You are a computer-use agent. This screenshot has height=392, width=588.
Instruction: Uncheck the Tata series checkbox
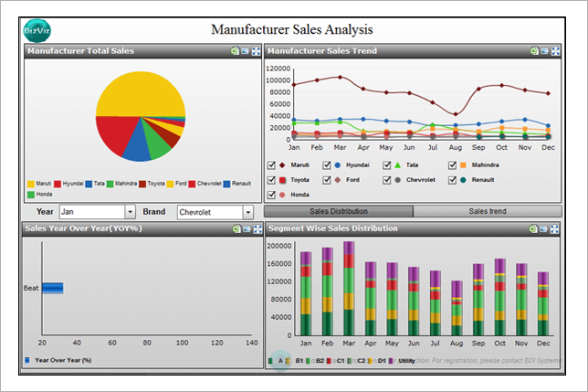click(386, 165)
